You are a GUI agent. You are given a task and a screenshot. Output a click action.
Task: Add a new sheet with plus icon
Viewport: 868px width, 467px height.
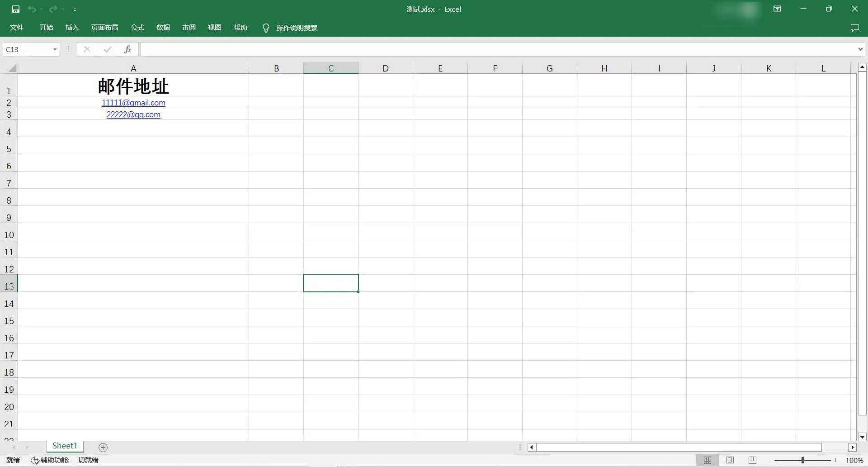click(103, 448)
